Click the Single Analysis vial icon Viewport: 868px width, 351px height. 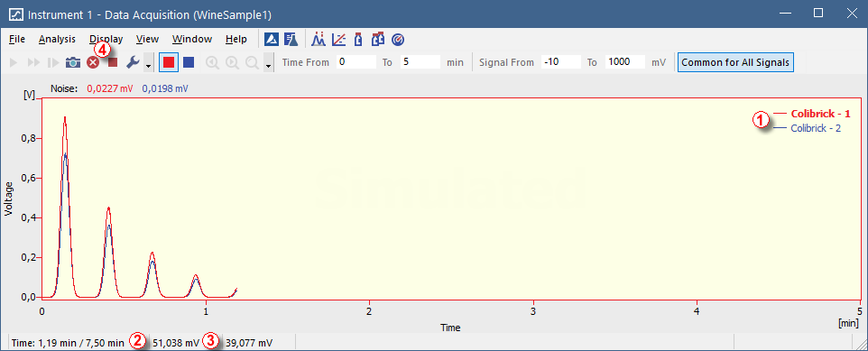[358, 40]
